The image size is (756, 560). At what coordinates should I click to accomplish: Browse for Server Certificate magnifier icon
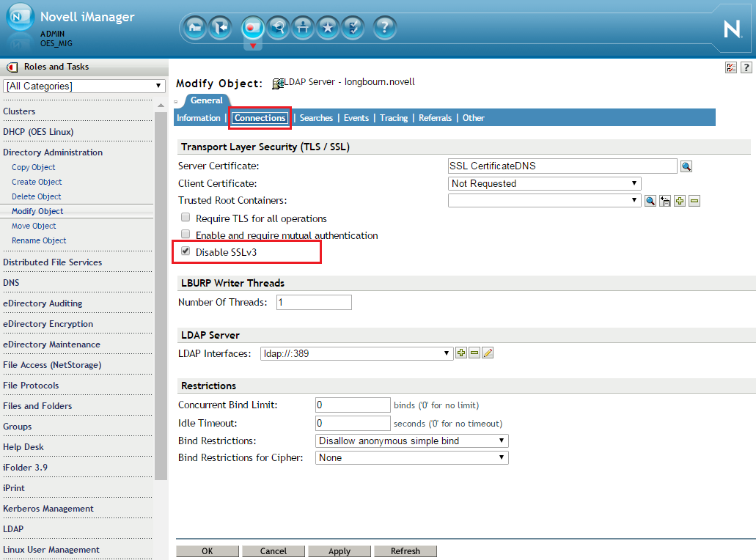pos(686,166)
